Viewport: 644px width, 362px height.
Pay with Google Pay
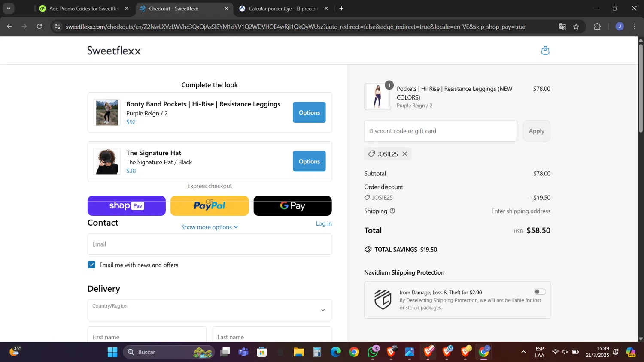point(292,206)
